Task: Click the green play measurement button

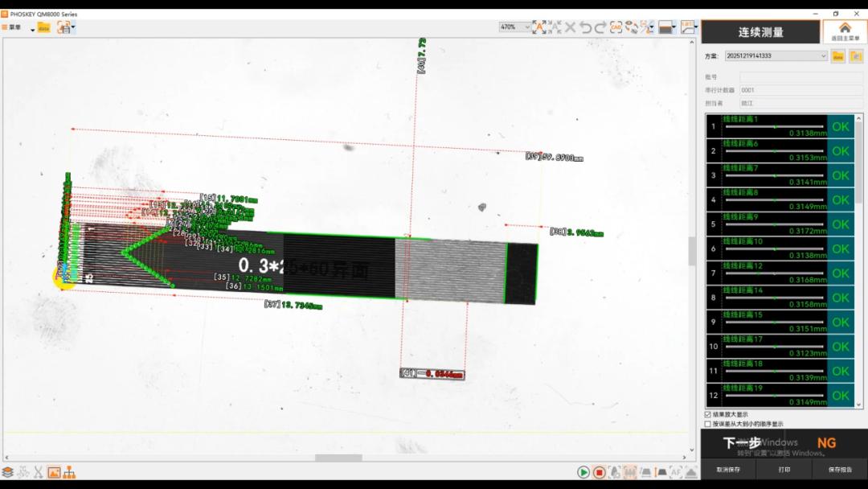Action: coord(583,472)
